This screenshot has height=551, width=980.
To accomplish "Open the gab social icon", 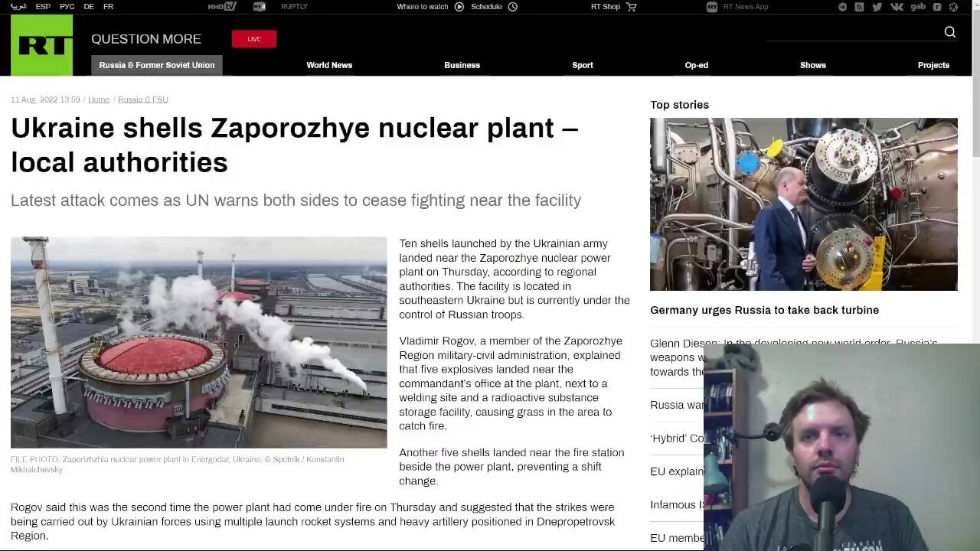I will pyautogui.click(x=918, y=7).
